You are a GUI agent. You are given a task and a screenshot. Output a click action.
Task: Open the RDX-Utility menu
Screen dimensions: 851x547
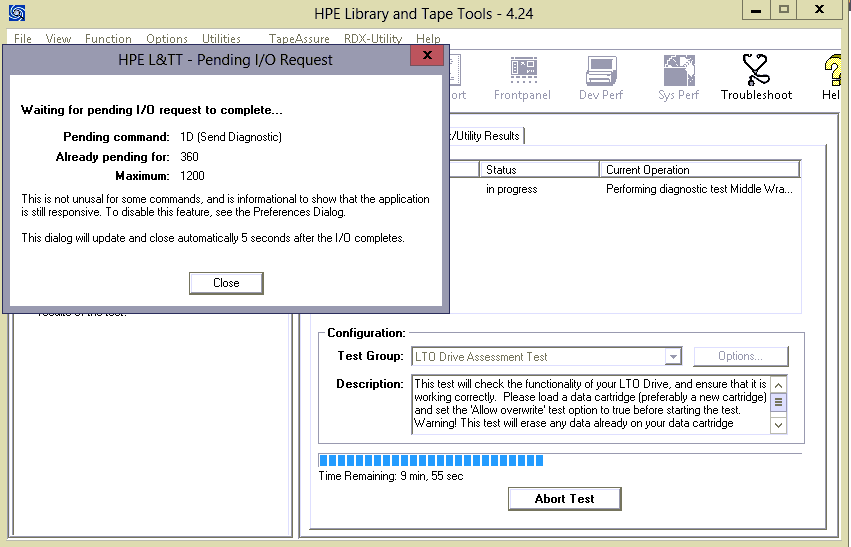pyautogui.click(x=373, y=39)
